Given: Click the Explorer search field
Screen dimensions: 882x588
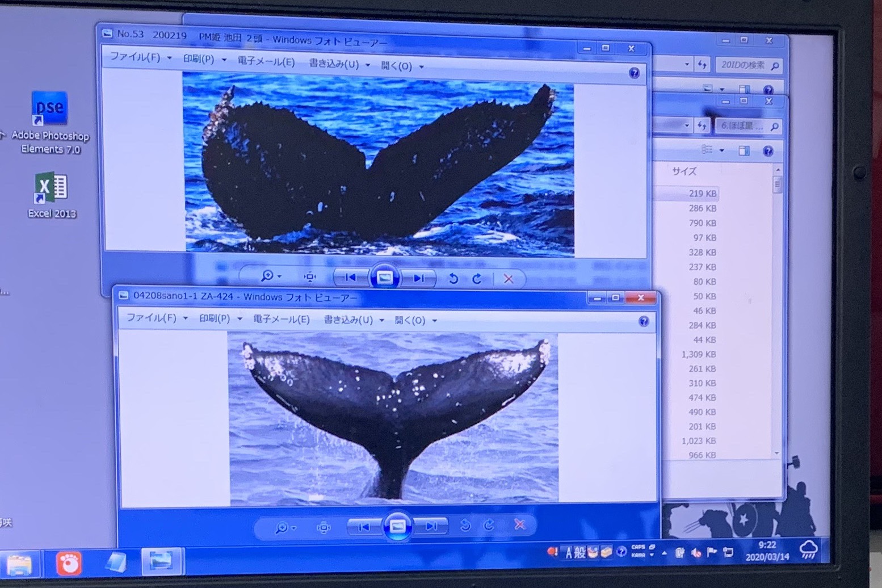Looking at the screenshot, I should click(744, 65).
